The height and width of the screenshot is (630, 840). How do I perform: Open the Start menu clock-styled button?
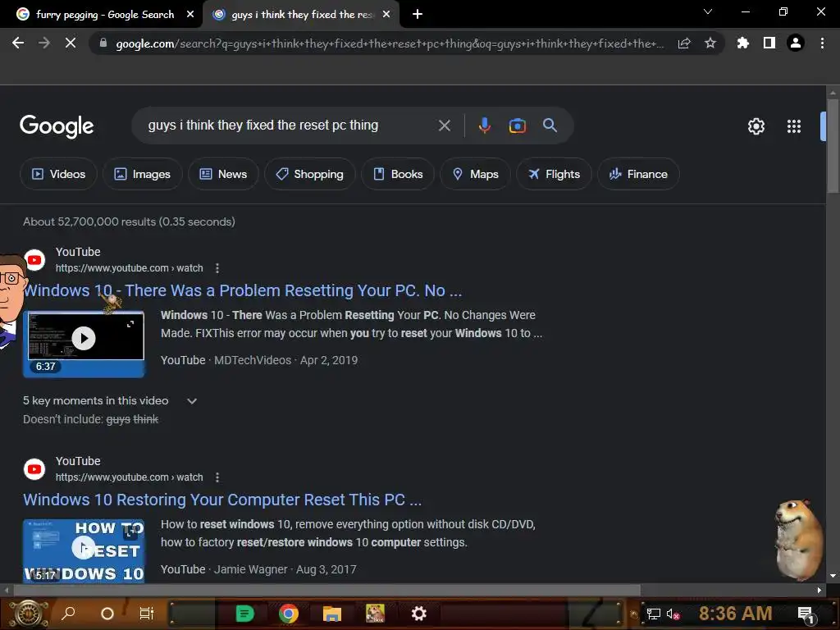(27, 614)
